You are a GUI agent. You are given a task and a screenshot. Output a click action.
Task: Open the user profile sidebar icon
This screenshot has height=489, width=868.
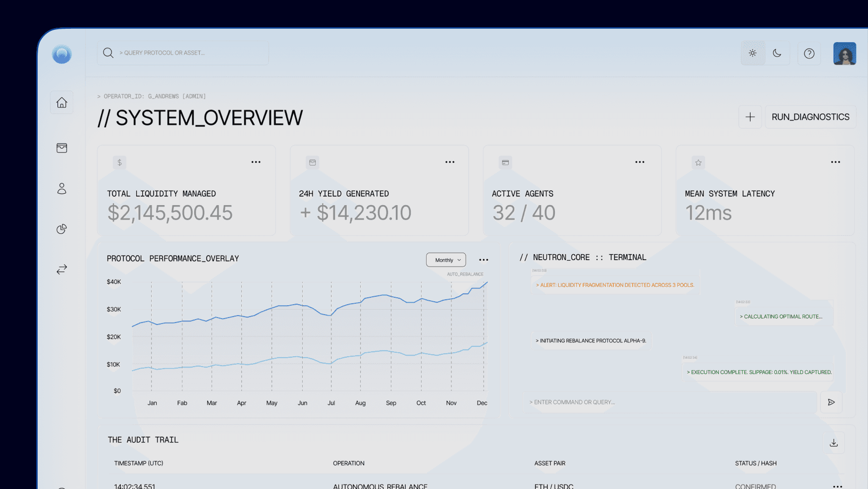[62, 188]
